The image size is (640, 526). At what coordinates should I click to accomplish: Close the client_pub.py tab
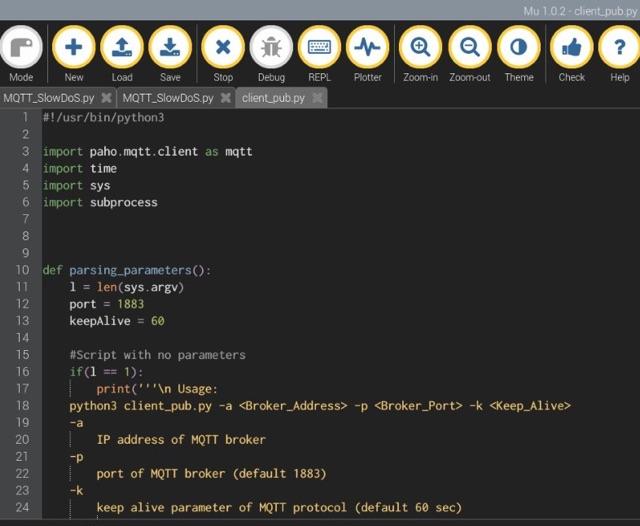click(x=317, y=98)
